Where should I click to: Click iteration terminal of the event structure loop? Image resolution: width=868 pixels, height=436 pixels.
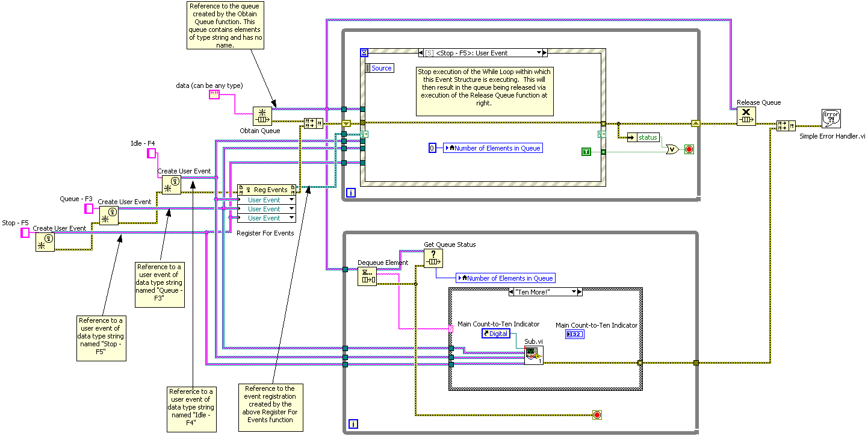point(351,193)
